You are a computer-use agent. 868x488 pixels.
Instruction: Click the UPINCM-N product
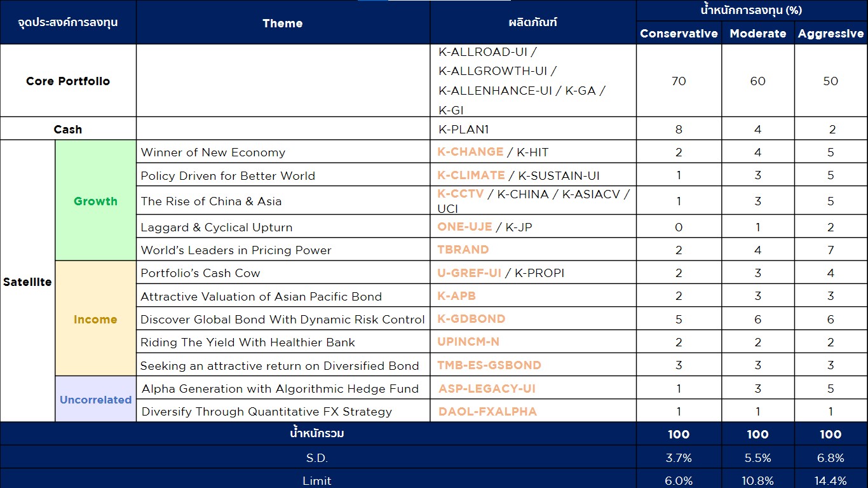[x=468, y=342]
